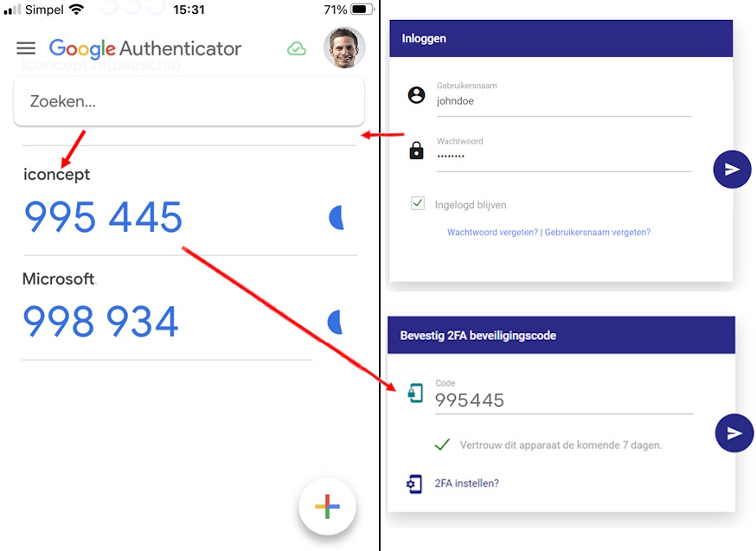This screenshot has height=551, width=756.
Task: Tap the colorful plus add-account button
Action: tap(327, 507)
